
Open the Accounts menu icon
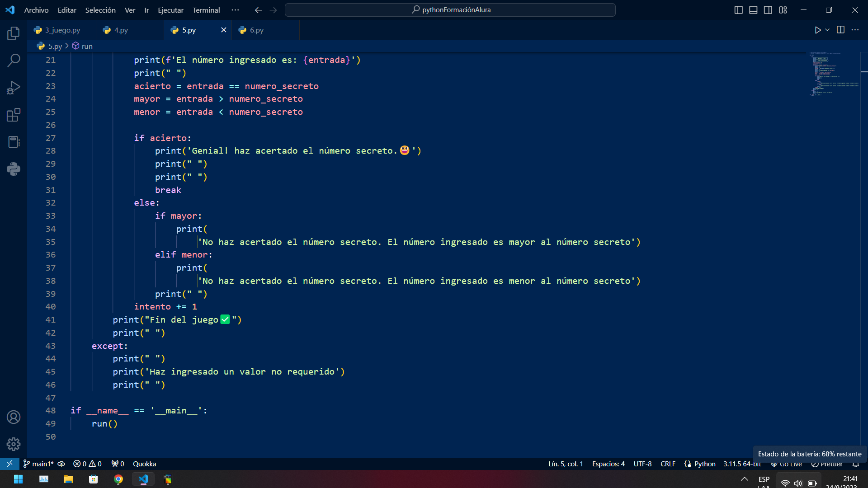point(14,417)
